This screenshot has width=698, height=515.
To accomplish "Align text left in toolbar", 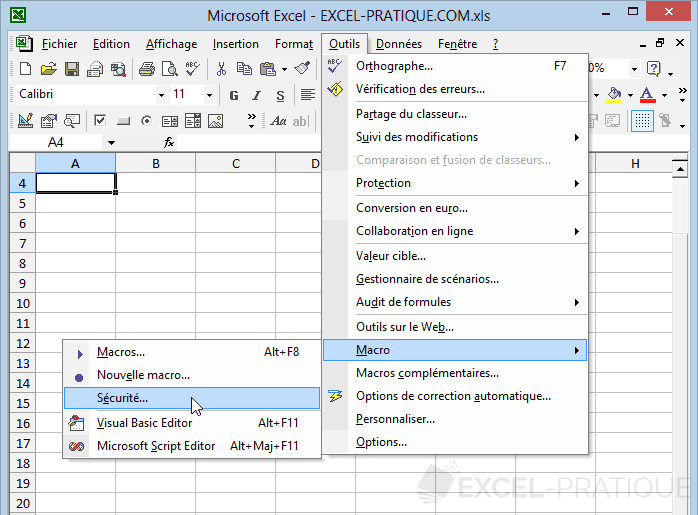I will coord(307,95).
